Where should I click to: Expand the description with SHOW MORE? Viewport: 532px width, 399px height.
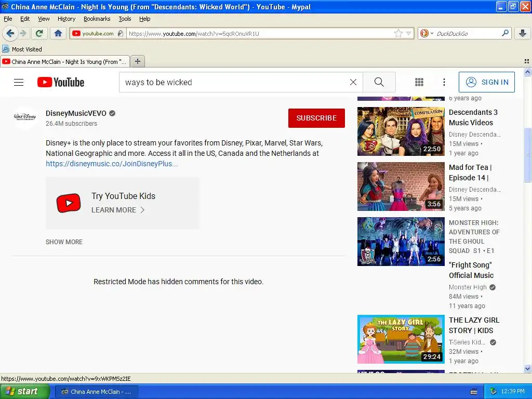(x=64, y=242)
